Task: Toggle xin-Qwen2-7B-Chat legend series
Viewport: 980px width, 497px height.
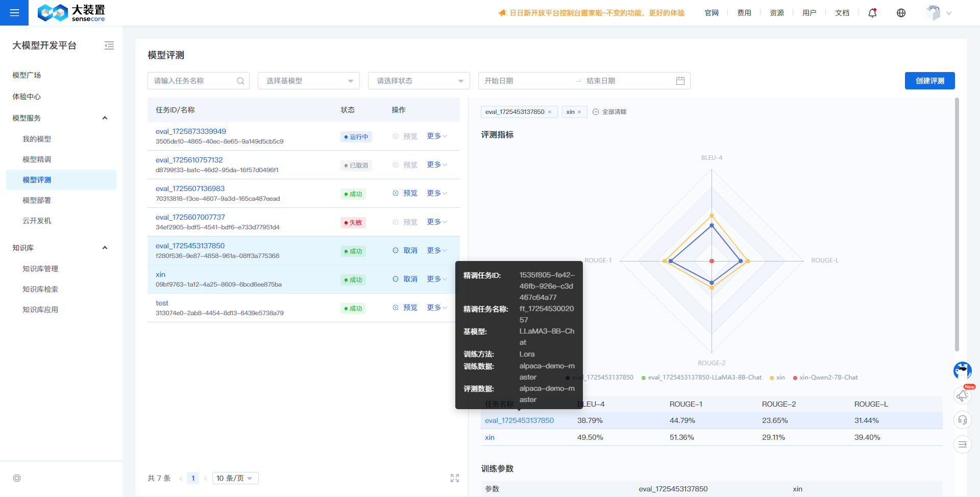Action: [825, 377]
